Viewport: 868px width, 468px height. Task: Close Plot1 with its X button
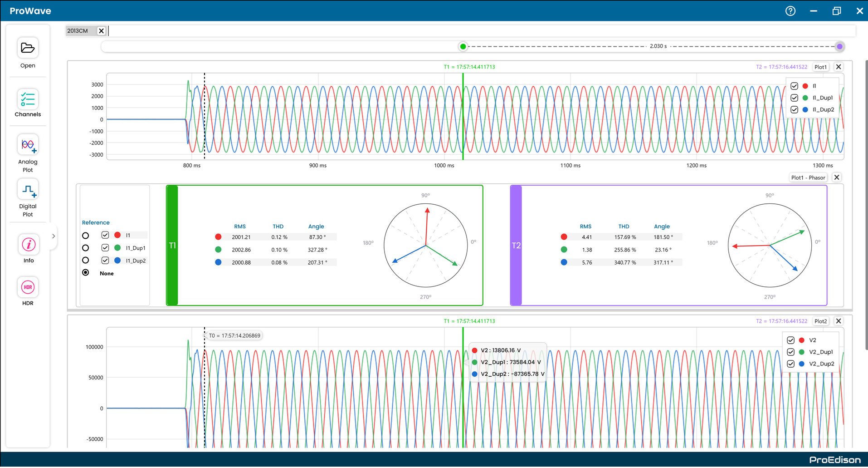pyautogui.click(x=839, y=67)
